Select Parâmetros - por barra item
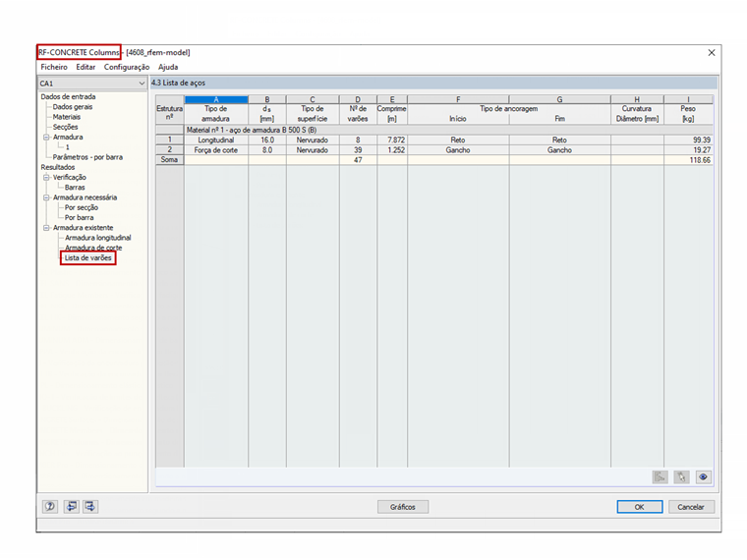This screenshot has width=747, height=560. tap(87, 157)
